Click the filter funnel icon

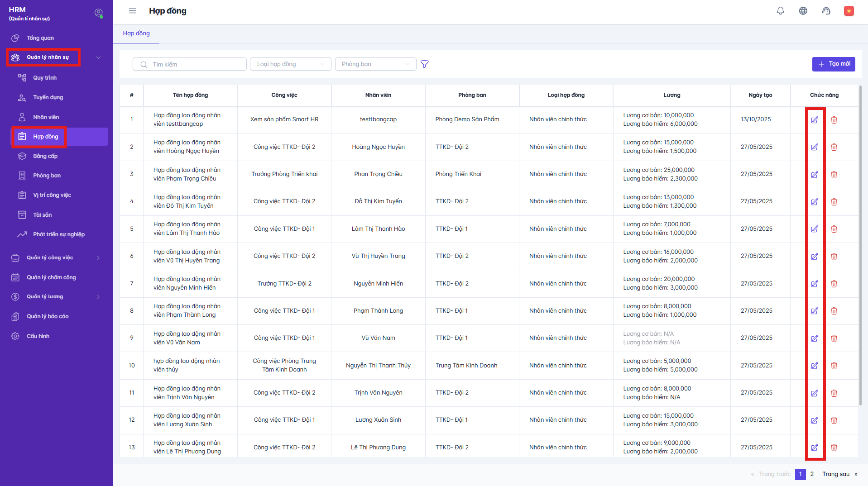point(424,64)
